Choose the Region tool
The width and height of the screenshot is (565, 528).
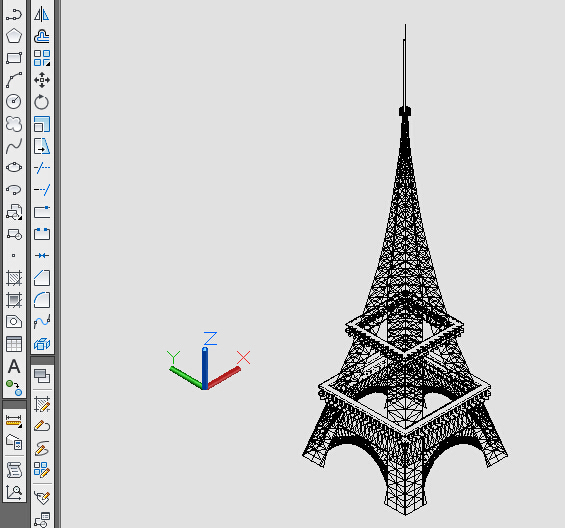pyautogui.click(x=14, y=322)
